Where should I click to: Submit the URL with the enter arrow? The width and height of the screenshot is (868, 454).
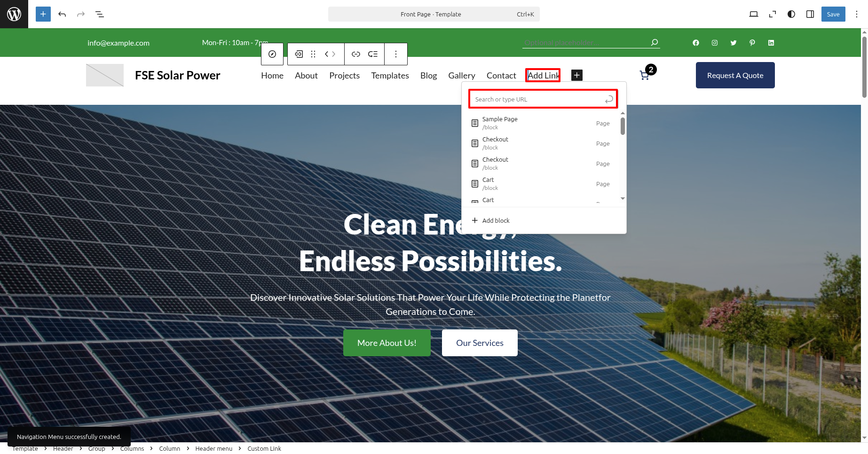[x=609, y=99]
